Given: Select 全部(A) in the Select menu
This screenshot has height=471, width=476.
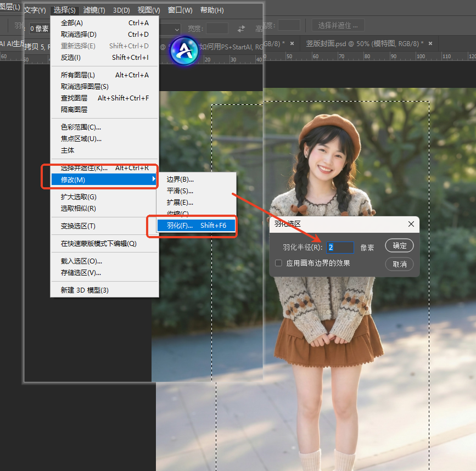Looking at the screenshot, I should (x=72, y=23).
